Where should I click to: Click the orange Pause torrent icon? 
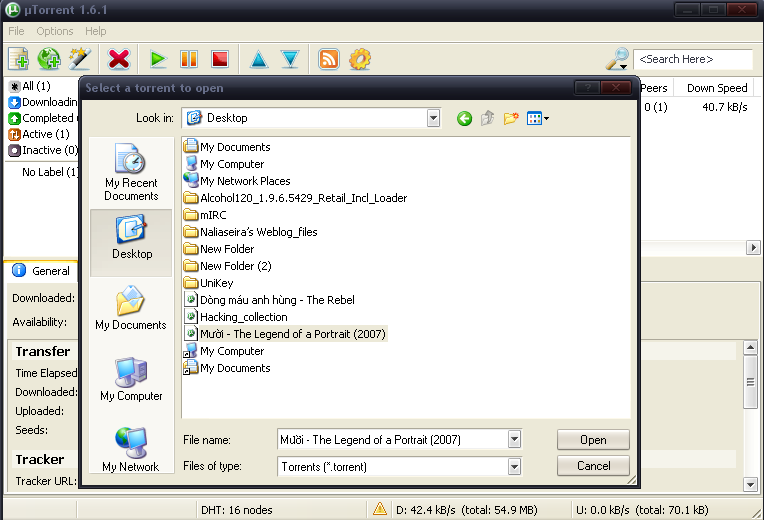pyautogui.click(x=189, y=59)
